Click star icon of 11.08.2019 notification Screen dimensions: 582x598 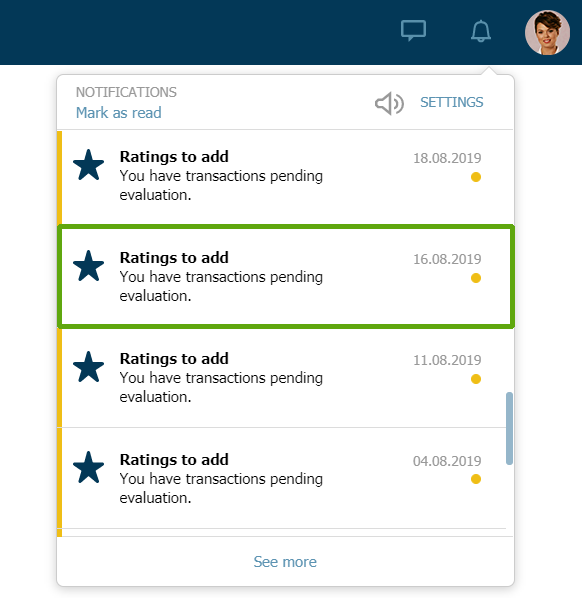[x=88, y=367]
